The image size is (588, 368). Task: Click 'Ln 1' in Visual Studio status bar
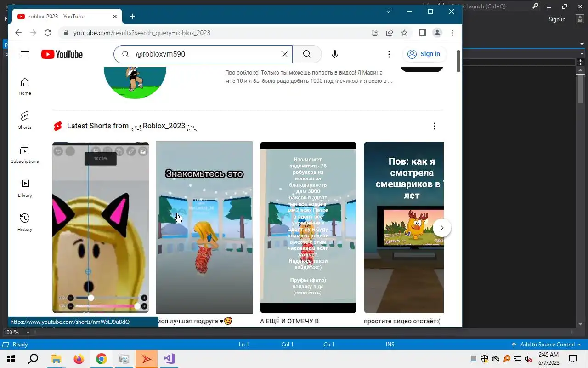[x=244, y=345]
